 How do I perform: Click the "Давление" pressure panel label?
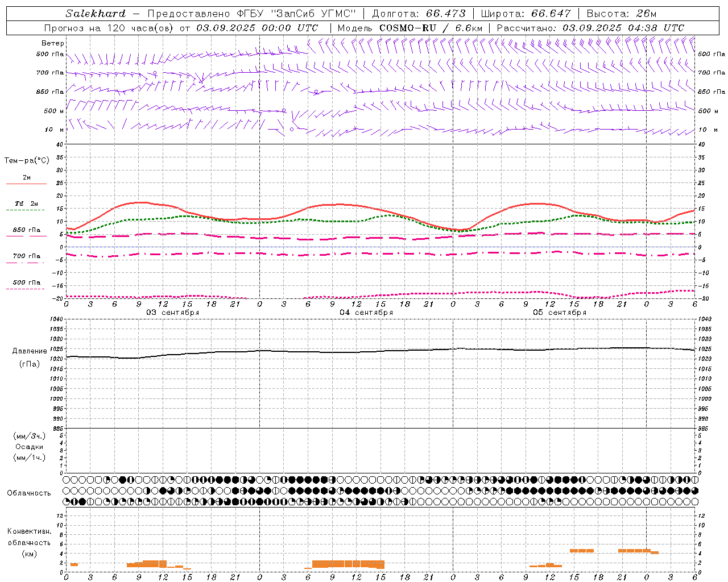click(30, 351)
